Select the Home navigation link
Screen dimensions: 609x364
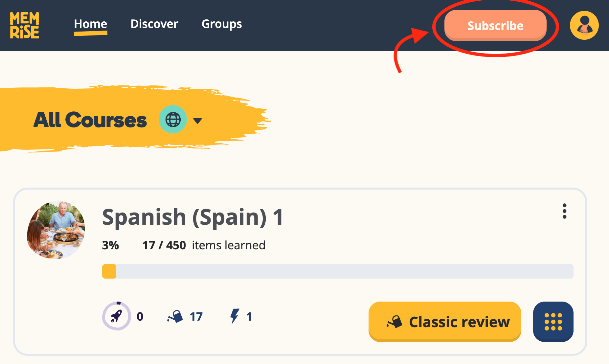(91, 24)
